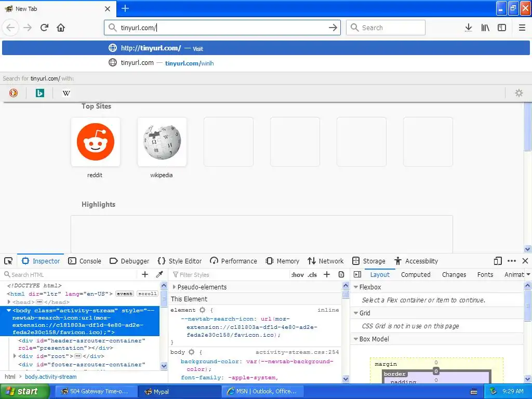This screenshot has height=399, width=532.
Task: Close the New Tab tab
Action: point(107,9)
